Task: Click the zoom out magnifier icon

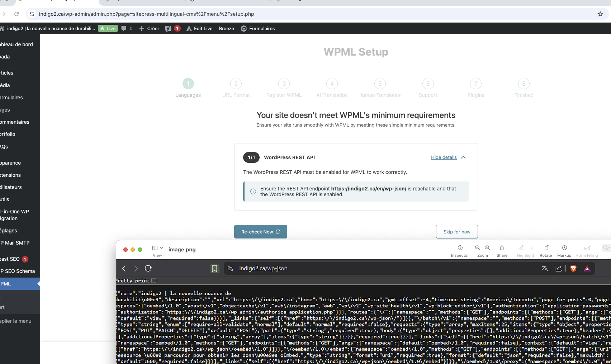Action: click(x=478, y=248)
